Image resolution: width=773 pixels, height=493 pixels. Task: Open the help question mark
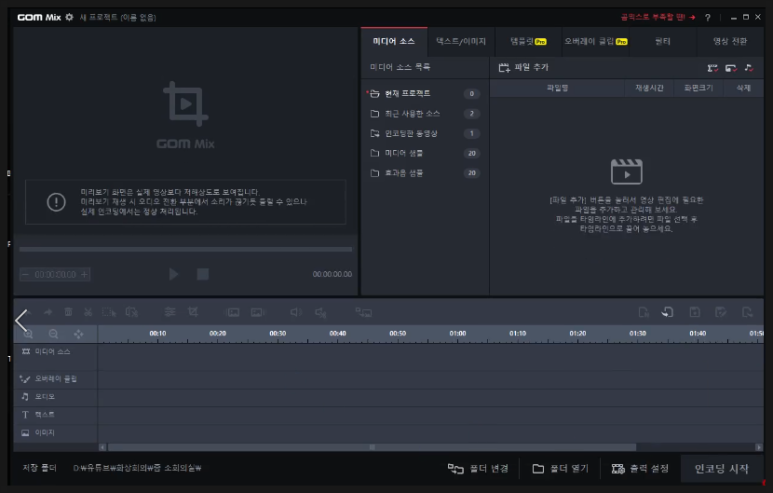click(x=707, y=17)
